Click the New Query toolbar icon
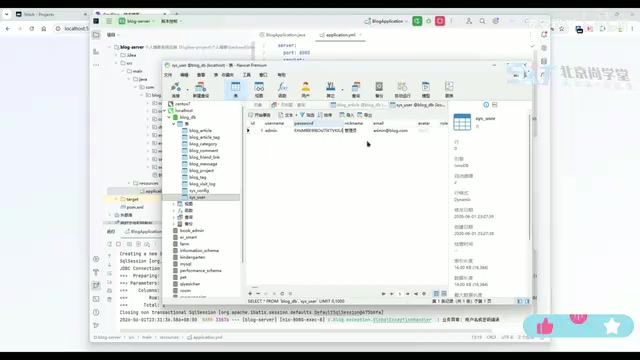 200,89
